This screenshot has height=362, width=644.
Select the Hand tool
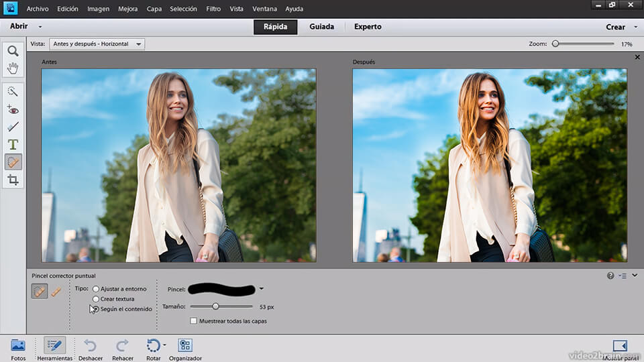pyautogui.click(x=13, y=68)
